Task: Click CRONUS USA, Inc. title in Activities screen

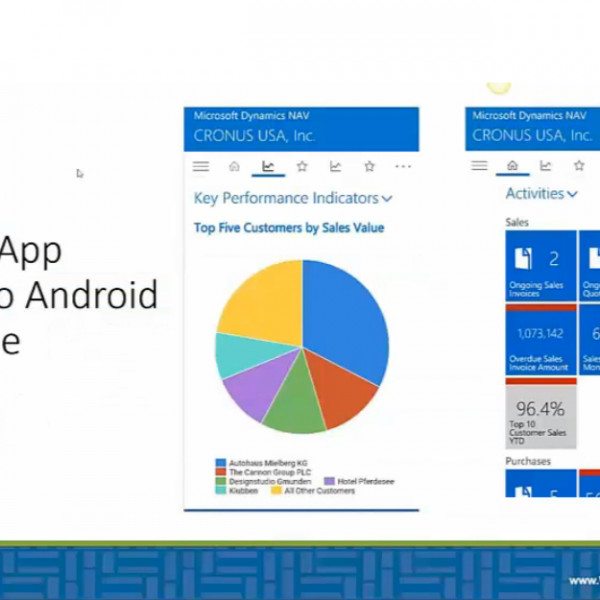Action: tap(532, 135)
